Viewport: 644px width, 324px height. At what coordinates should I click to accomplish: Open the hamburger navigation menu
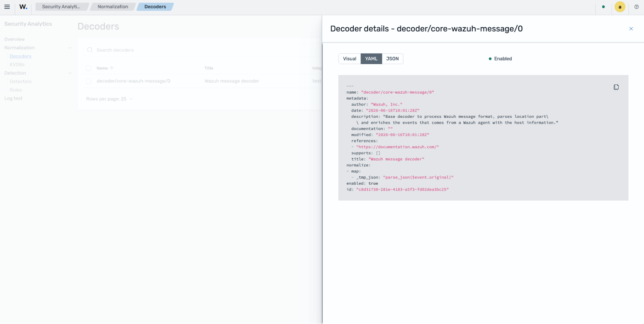(7, 7)
